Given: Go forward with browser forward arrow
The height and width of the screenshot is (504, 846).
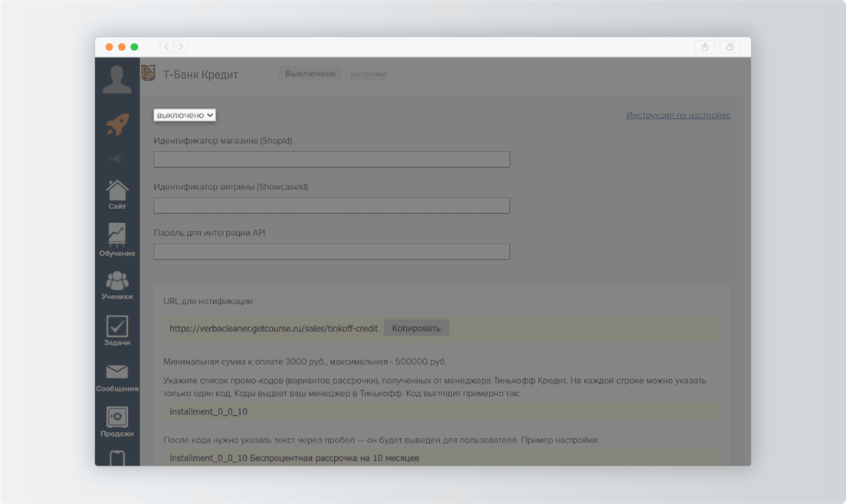Looking at the screenshot, I should coord(181,47).
